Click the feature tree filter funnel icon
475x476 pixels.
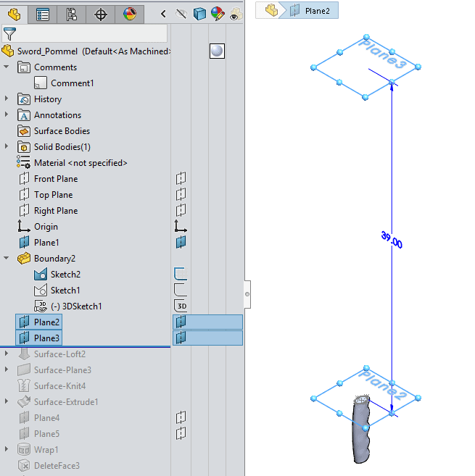click(x=9, y=33)
